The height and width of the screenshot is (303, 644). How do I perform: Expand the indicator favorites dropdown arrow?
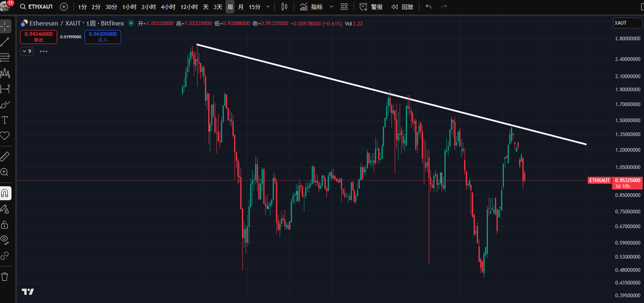[x=331, y=7]
